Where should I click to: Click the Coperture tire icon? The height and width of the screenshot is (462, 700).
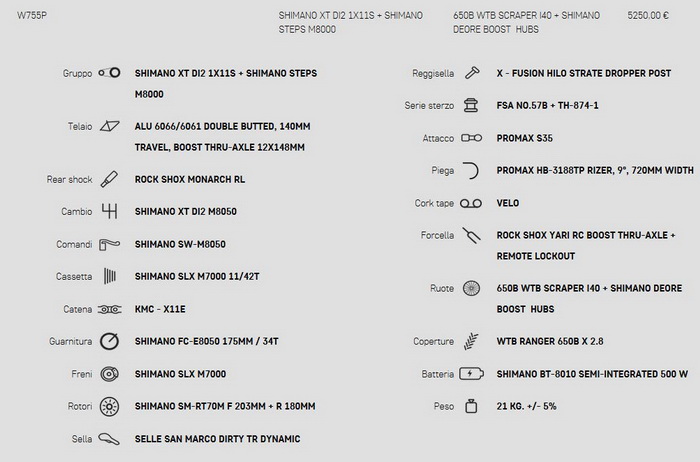click(x=471, y=341)
